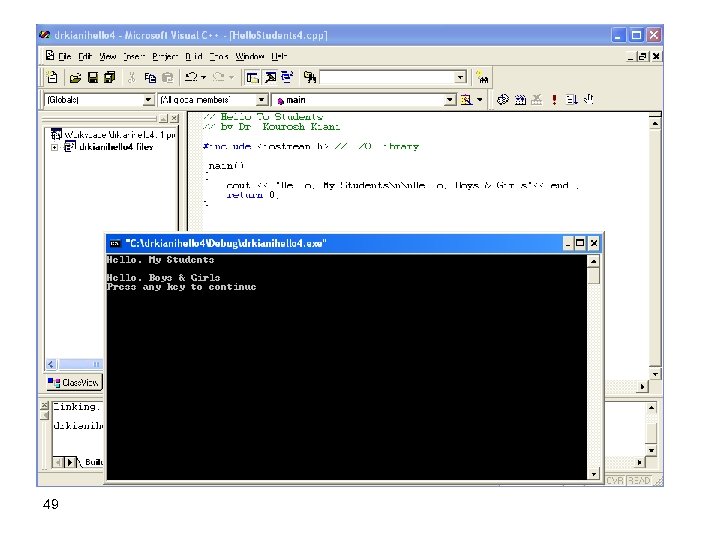Click the Paste clipboard icon
720x540 pixels.
(168, 78)
